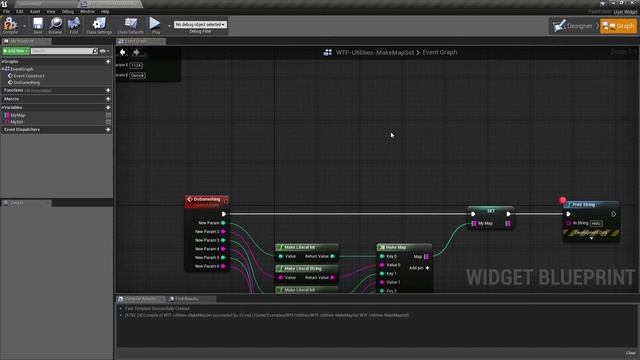The height and width of the screenshot is (360, 640).
Task: Open Class Defaults
Action: tap(131, 25)
